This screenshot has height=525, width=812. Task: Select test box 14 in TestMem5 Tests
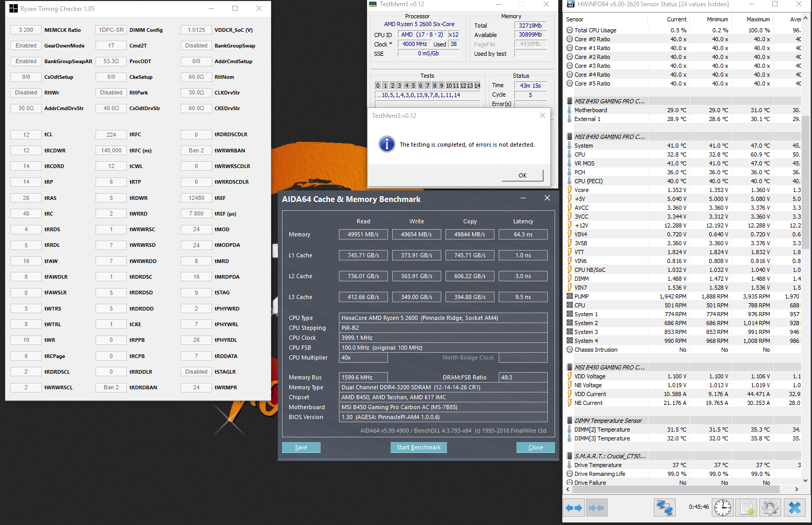click(x=477, y=86)
